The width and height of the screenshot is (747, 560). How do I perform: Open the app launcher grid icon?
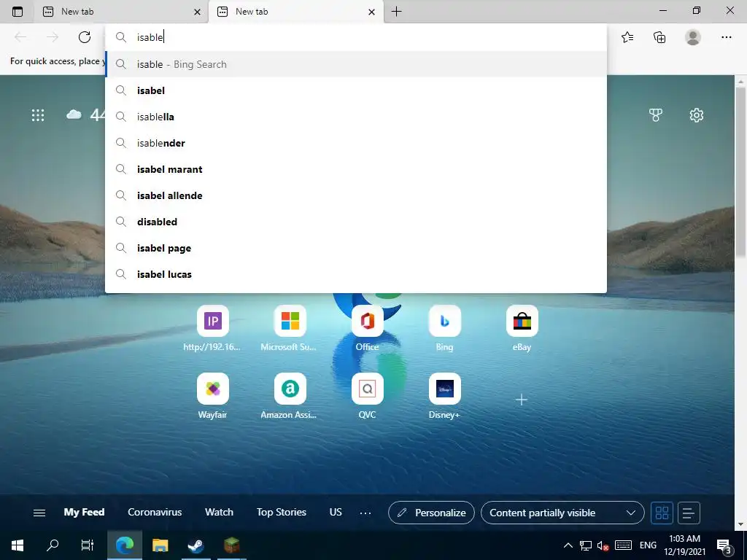click(x=38, y=115)
